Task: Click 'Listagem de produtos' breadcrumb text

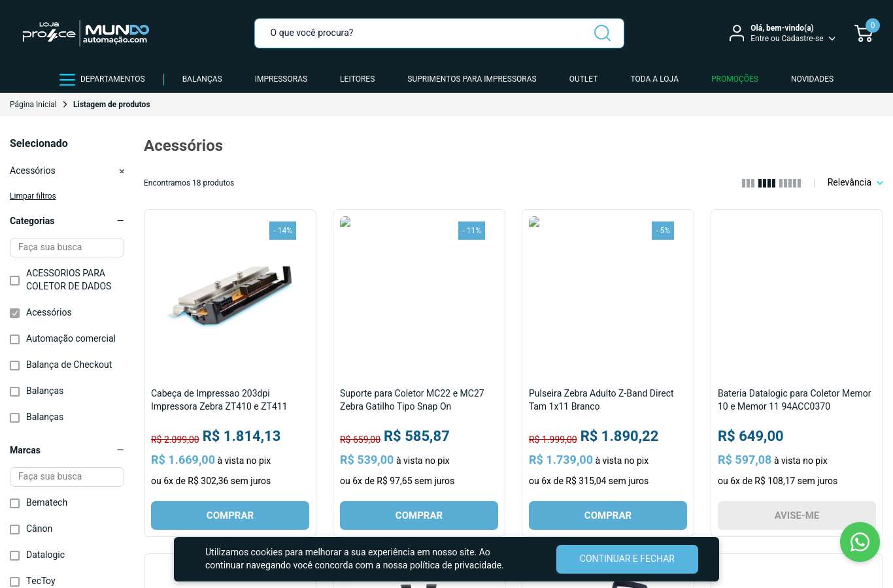Action: [112, 105]
